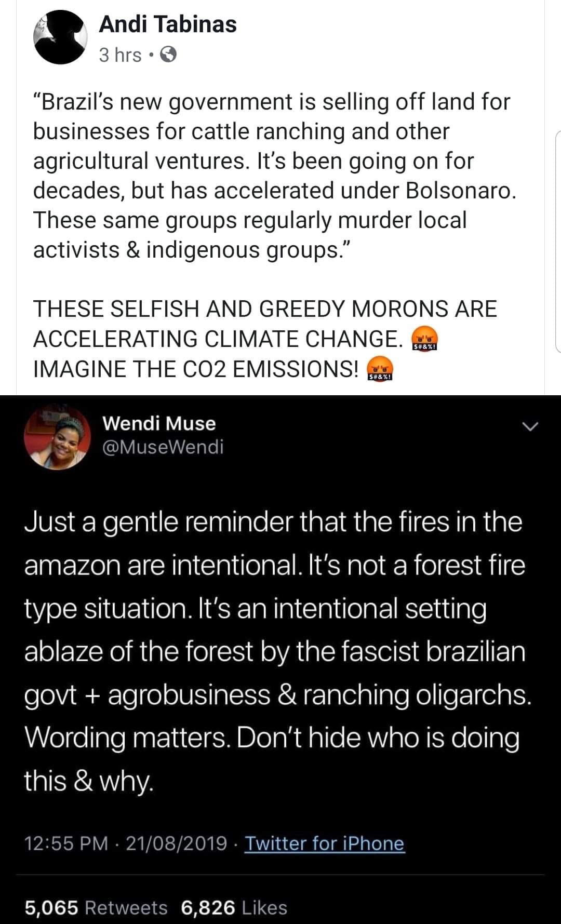Screen dimensions: 561x924
Task: Click the 12:55 PM tweet time
Action: tap(66, 843)
